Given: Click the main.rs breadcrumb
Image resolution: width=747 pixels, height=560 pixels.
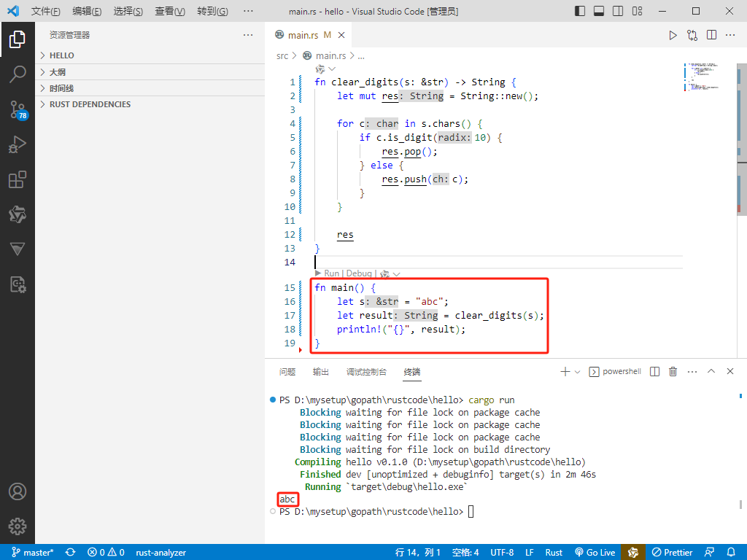Looking at the screenshot, I should click(x=330, y=56).
